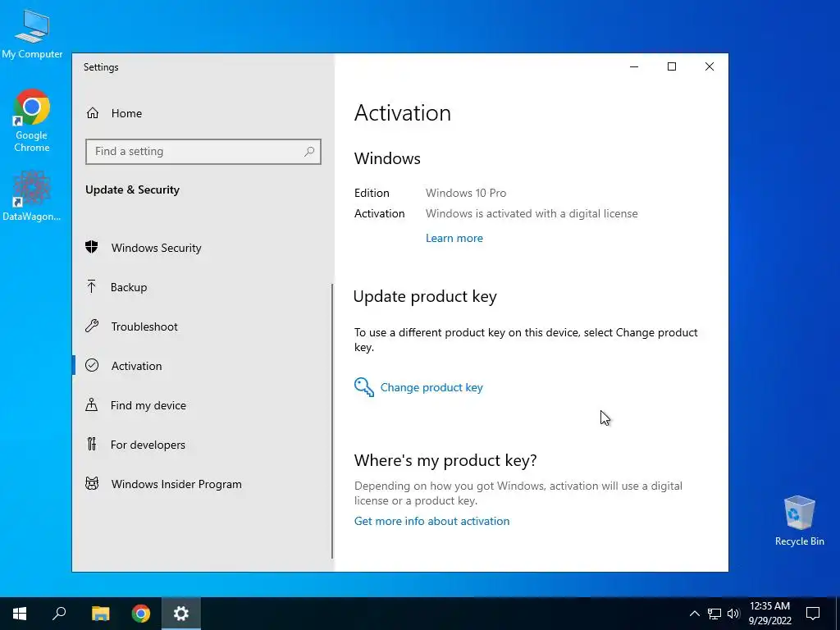840x630 pixels.
Task: Click the Backup arrow icon
Action: [x=92, y=286]
